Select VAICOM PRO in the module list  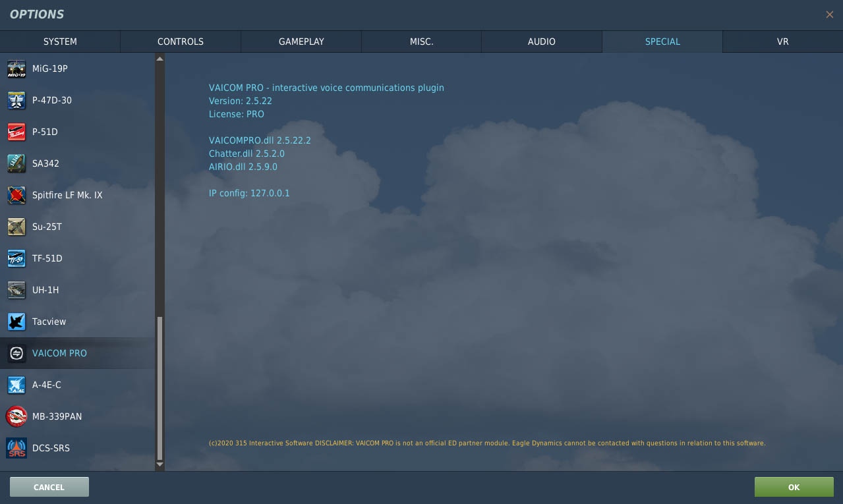[78, 353]
